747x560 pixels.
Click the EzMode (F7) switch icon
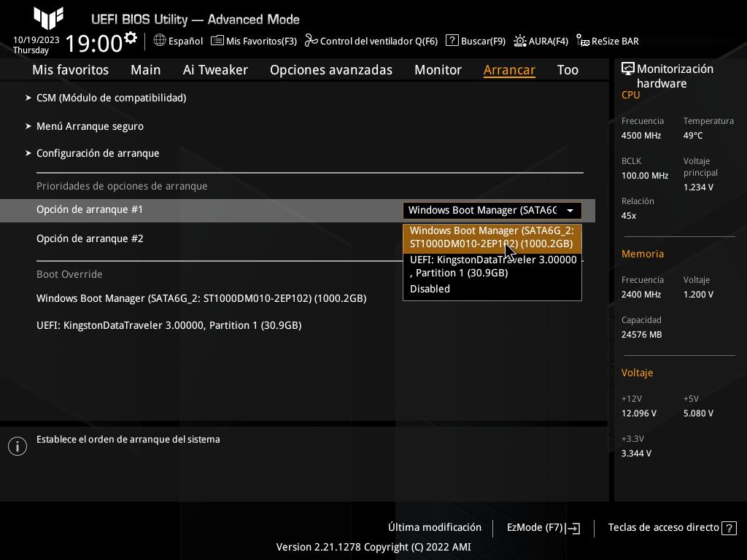[573, 528]
